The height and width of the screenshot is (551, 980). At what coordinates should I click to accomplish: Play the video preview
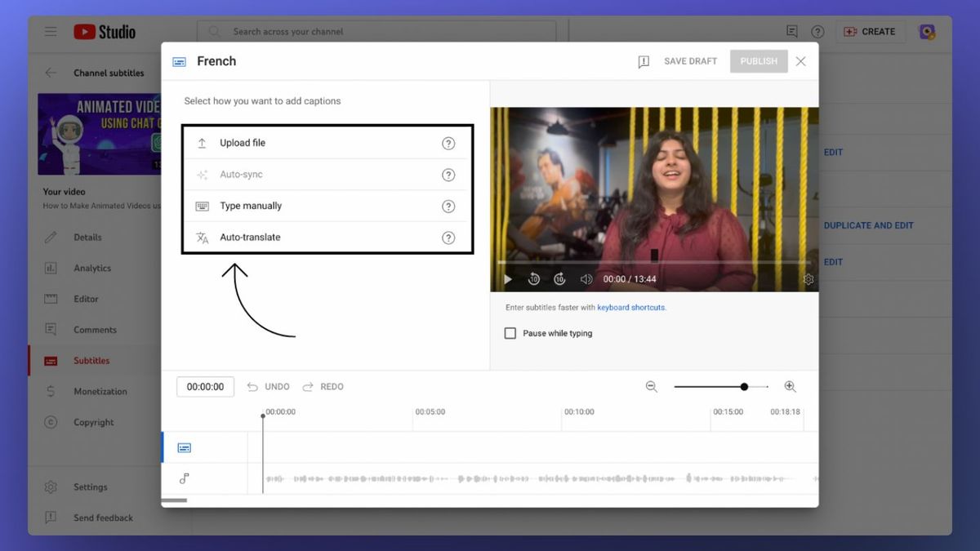(x=508, y=279)
